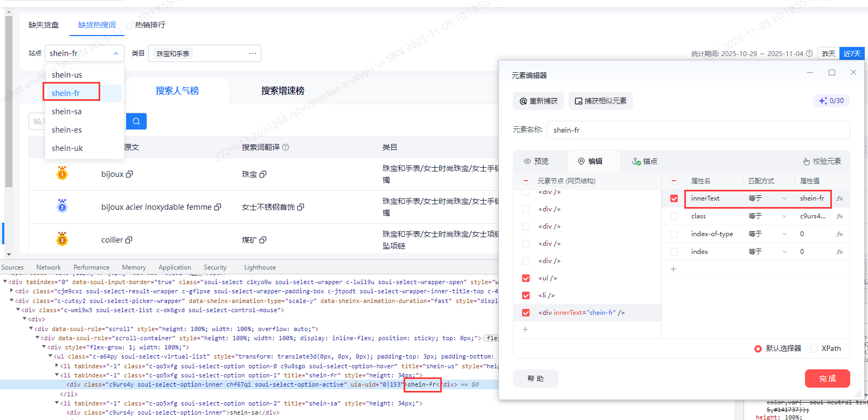Copy the 女士不锈钢首饰 translation
The width and height of the screenshot is (868, 420).
301,207
